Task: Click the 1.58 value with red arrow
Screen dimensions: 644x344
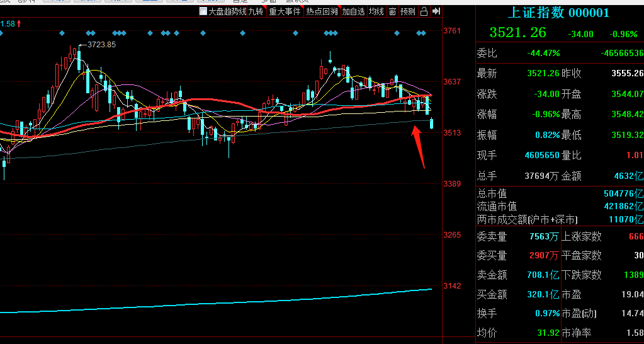Action: pos(10,24)
